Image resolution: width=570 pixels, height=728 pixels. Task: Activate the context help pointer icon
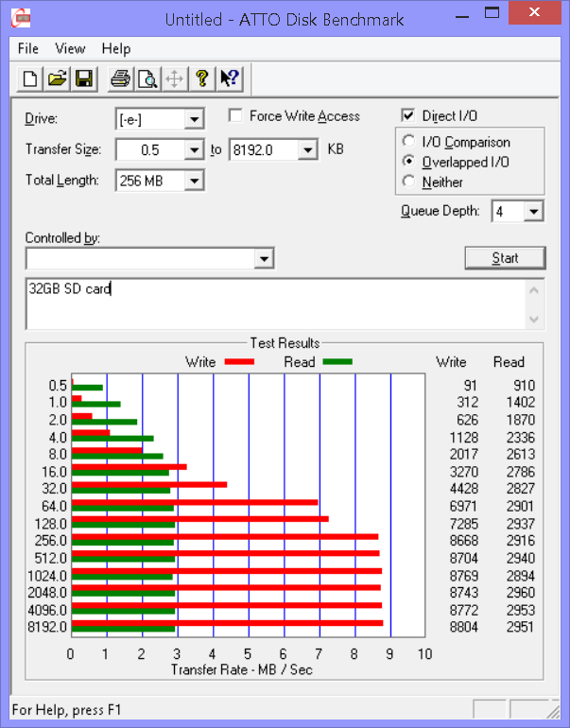[230, 78]
